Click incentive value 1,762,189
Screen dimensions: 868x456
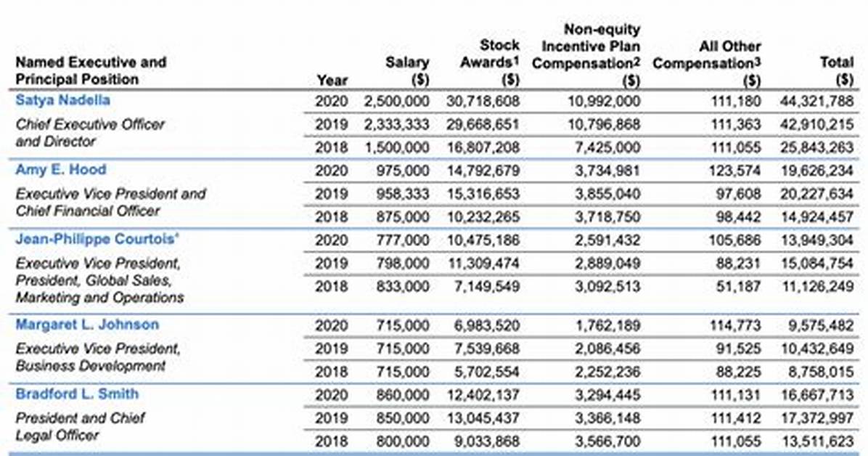pyautogui.click(x=607, y=325)
